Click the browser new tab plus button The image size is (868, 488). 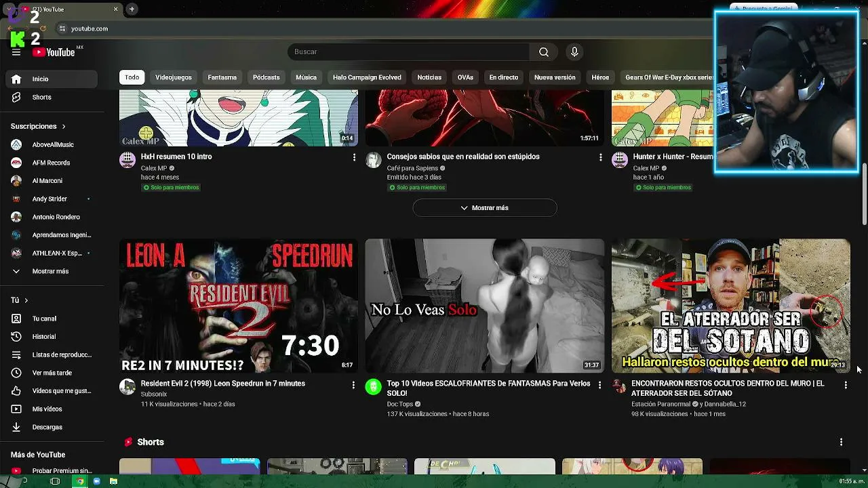coord(132,9)
